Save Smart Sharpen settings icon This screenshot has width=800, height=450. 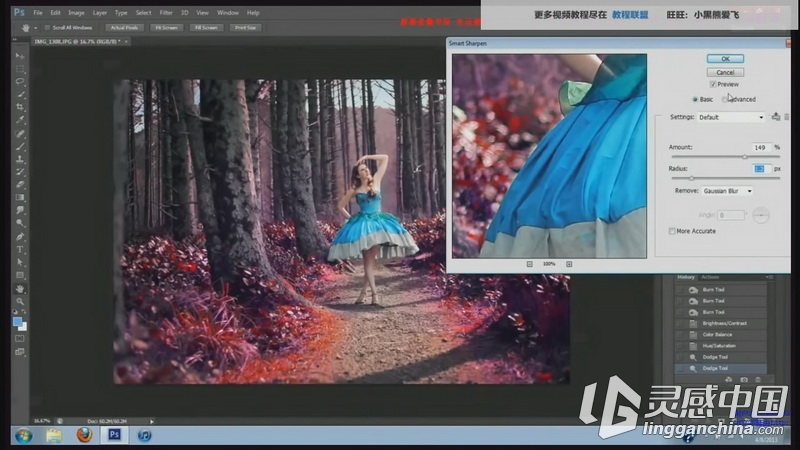776,117
